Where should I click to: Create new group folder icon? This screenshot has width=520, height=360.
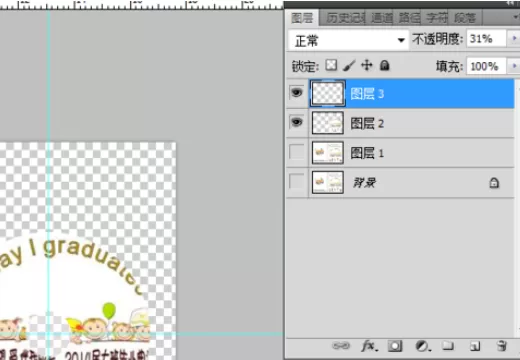448,346
